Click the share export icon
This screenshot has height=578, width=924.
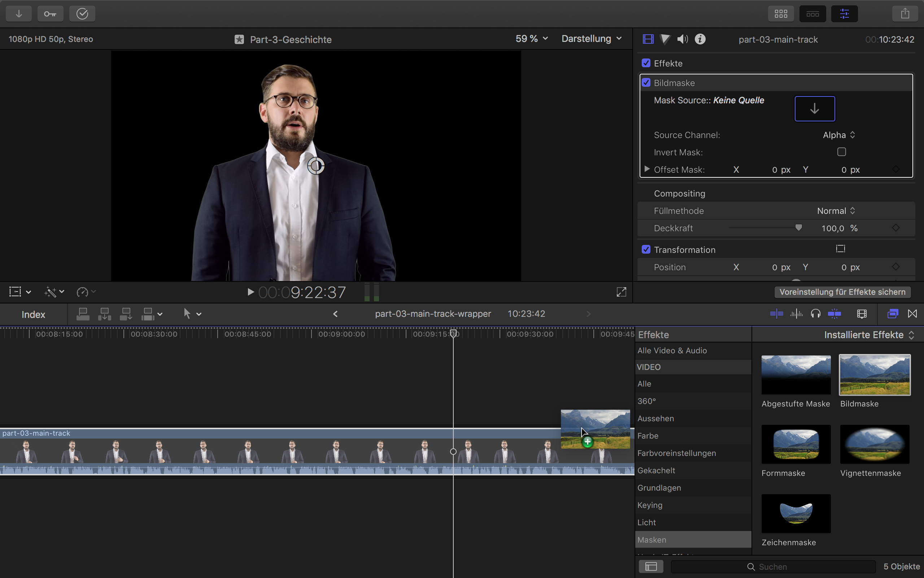905,14
